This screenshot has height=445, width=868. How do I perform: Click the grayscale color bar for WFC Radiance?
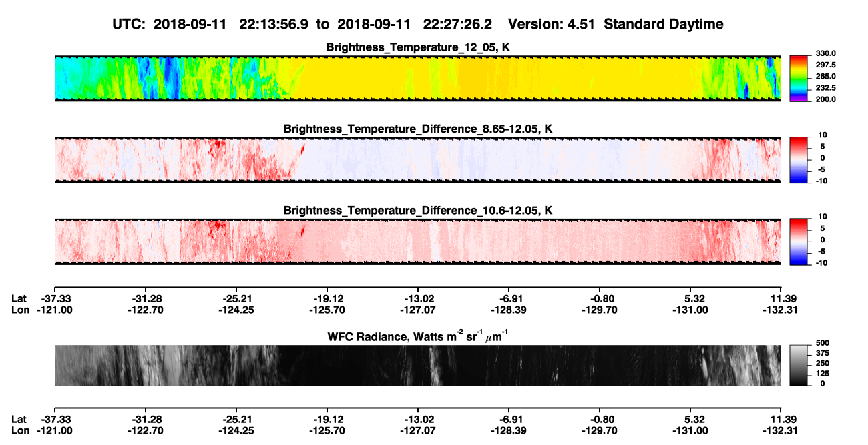[799, 365]
